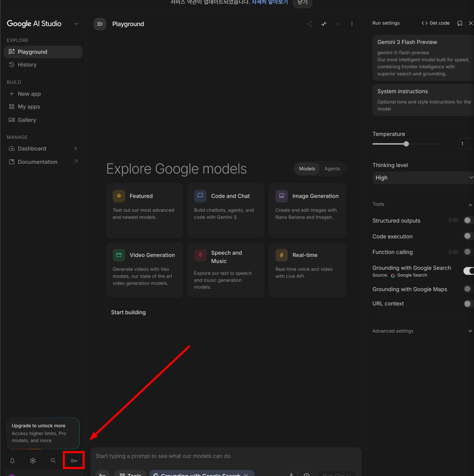Open My apps in the sidebar
The width and height of the screenshot is (474, 476).
[43, 107]
